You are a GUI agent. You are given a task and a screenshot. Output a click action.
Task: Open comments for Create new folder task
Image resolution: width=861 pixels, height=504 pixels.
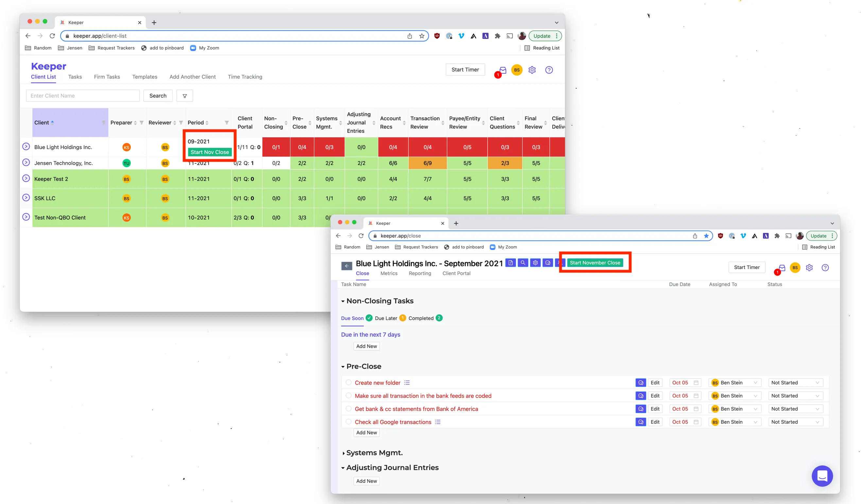click(x=641, y=383)
